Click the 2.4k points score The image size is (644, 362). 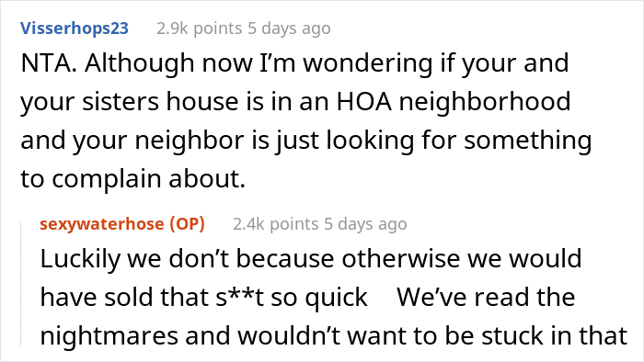tap(276, 224)
